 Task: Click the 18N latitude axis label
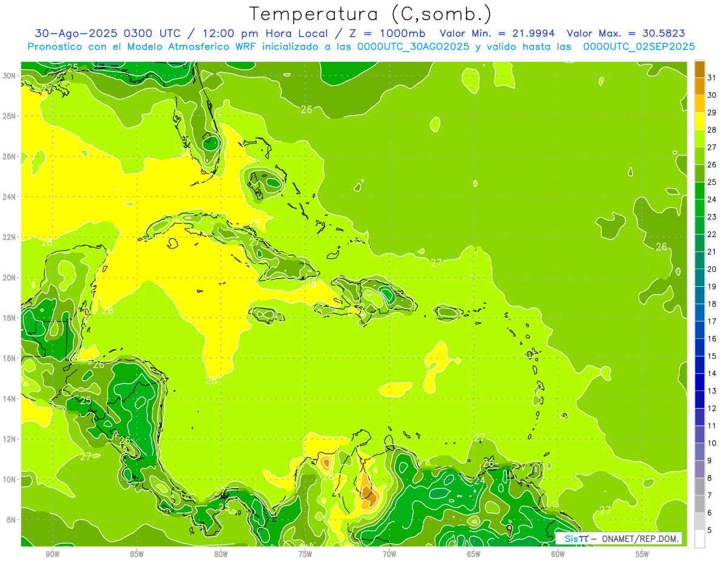tap(10, 318)
